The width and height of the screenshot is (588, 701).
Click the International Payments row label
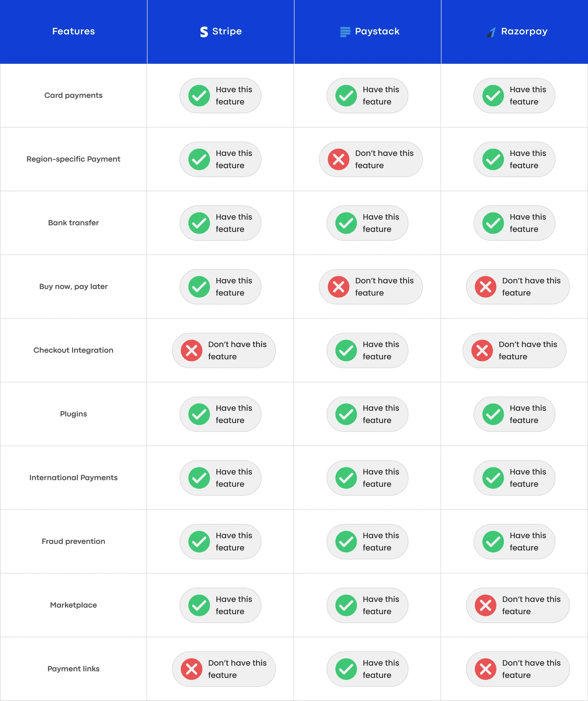pos(73,478)
